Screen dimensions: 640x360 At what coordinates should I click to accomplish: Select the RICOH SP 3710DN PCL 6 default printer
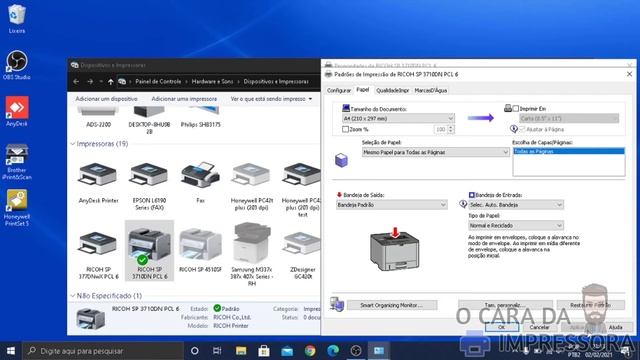pos(149,251)
